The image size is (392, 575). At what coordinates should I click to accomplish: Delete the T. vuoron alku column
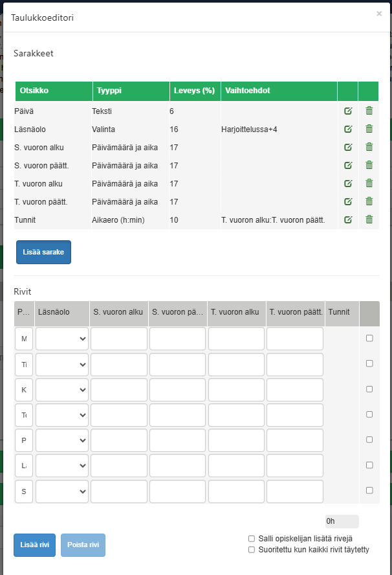click(369, 183)
